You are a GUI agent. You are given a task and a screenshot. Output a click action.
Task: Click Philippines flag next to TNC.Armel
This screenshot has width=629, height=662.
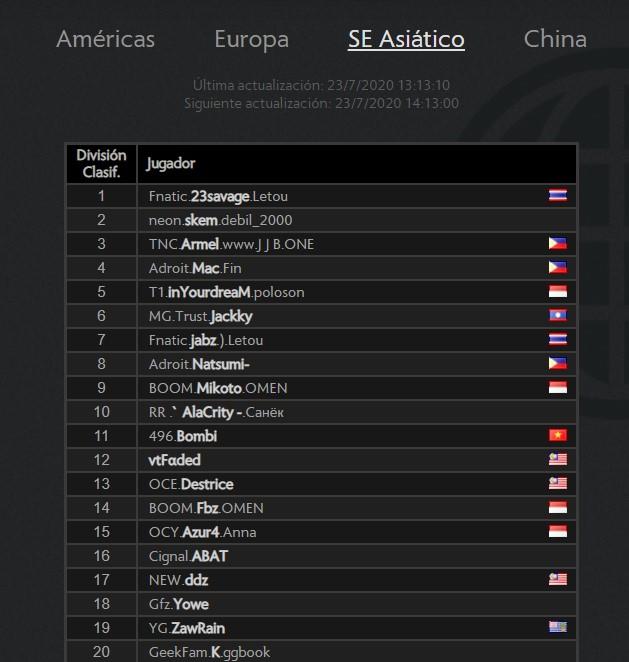[x=558, y=243]
